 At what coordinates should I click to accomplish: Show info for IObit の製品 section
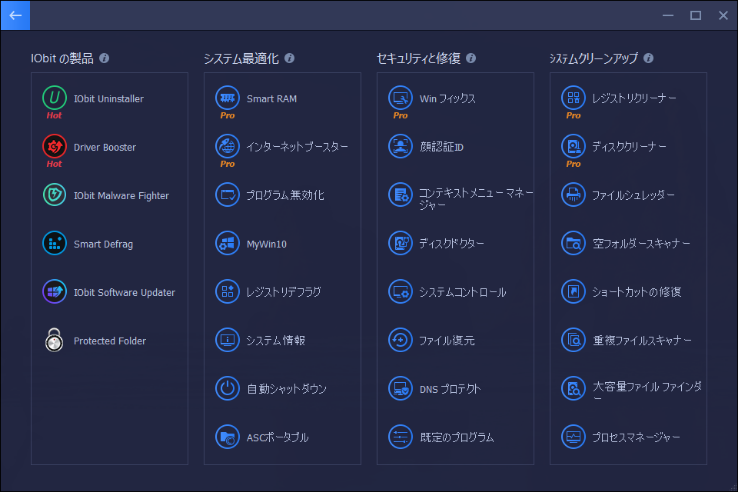104,58
